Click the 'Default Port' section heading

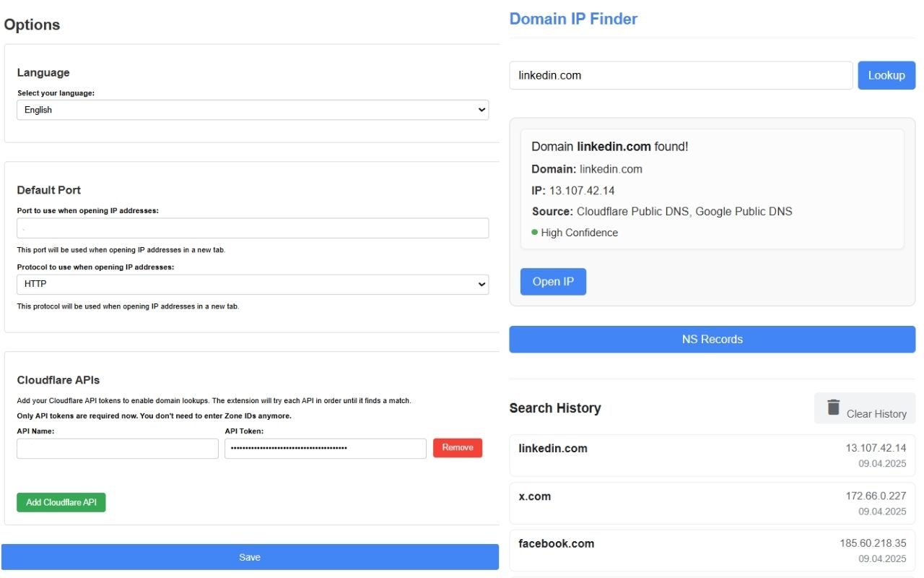pyautogui.click(x=49, y=190)
